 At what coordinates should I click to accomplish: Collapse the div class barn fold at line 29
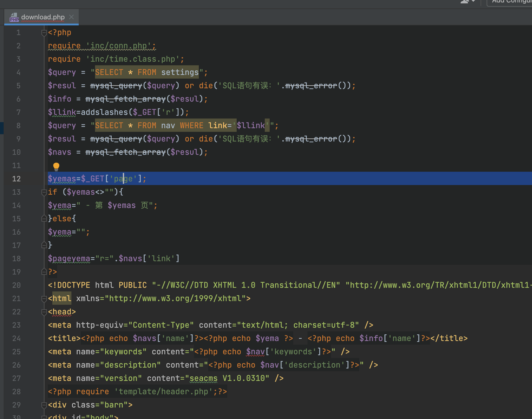click(x=44, y=405)
